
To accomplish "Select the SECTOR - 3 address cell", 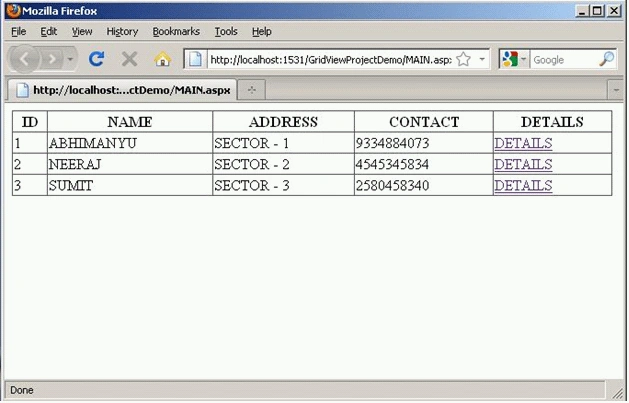I will click(x=283, y=185).
